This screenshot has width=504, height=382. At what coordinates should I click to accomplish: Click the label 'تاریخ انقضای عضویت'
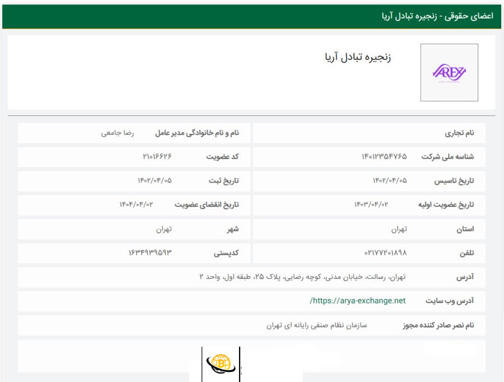(x=207, y=205)
